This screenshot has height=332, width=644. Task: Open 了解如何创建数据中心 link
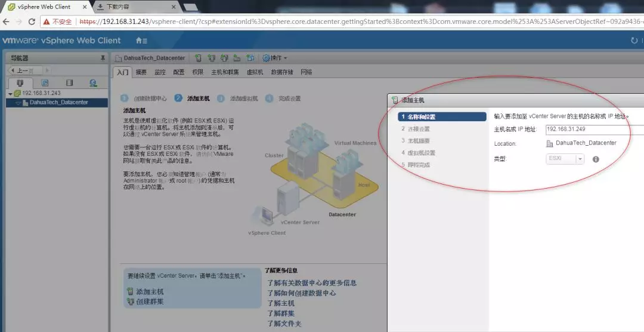point(302,293)
